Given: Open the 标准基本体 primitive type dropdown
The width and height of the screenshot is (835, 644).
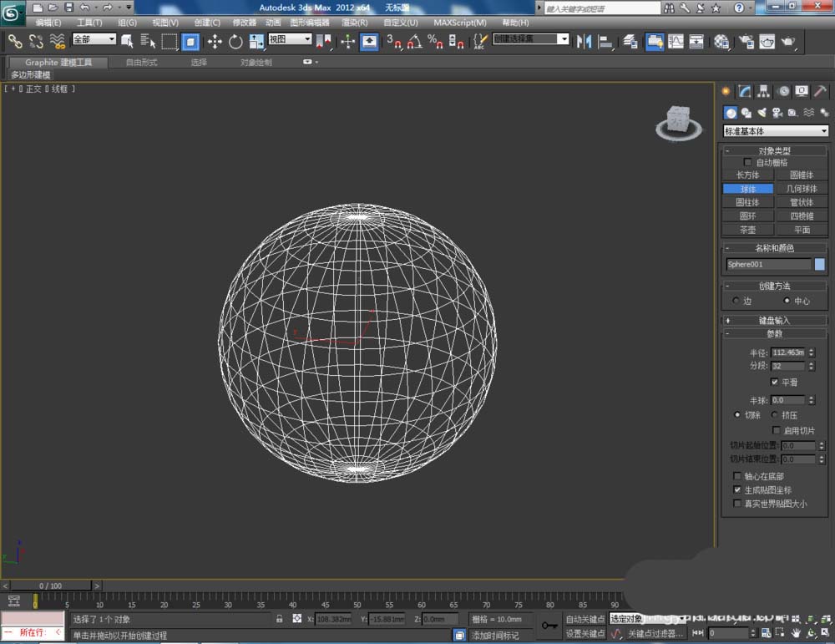Looking at the screenshot, I should click(x=776, y=131).
